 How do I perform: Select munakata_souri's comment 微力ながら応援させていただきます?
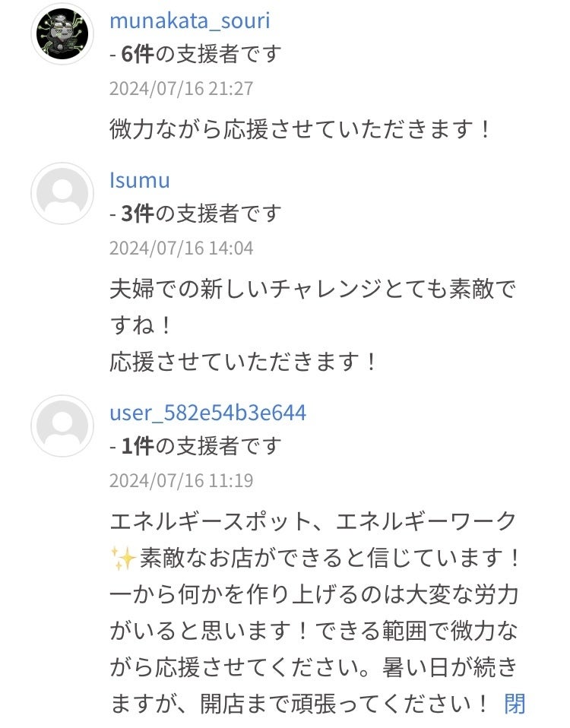301,128
